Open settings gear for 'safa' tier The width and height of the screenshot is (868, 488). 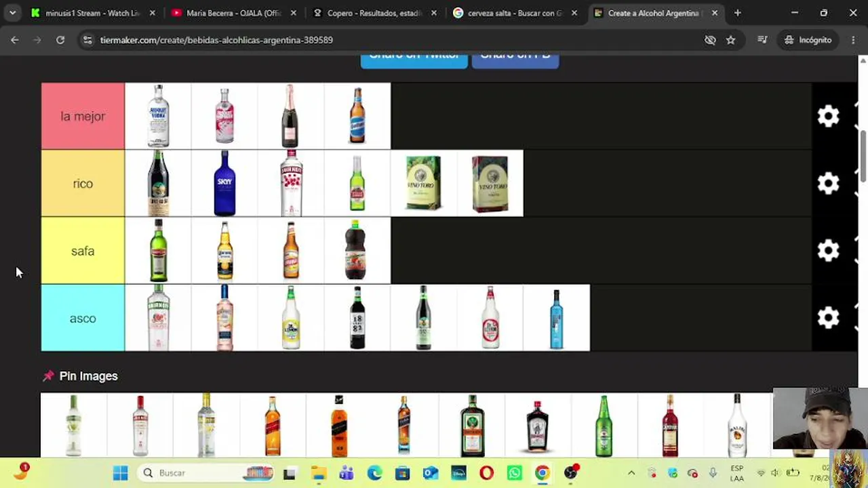(828, 251)
